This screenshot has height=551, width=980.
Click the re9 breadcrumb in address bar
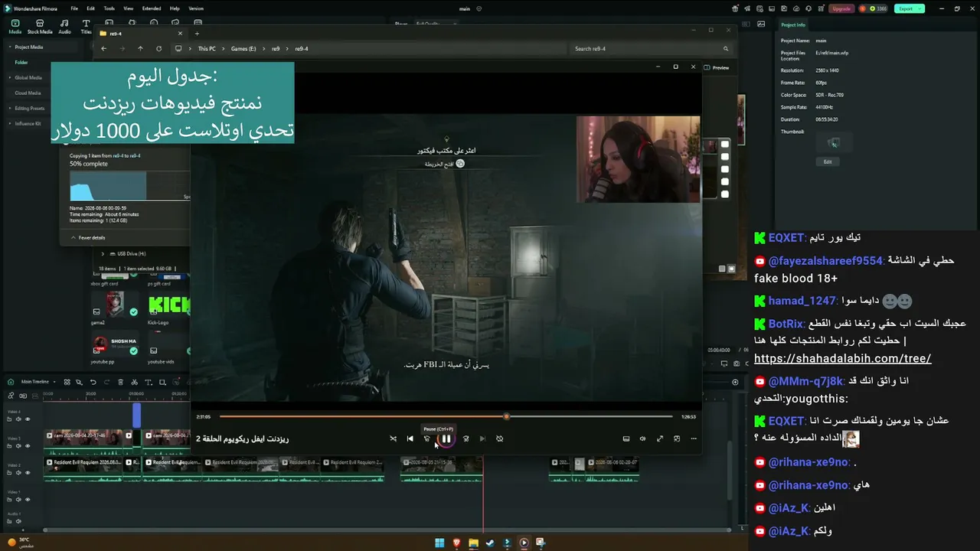click(276, 48)
